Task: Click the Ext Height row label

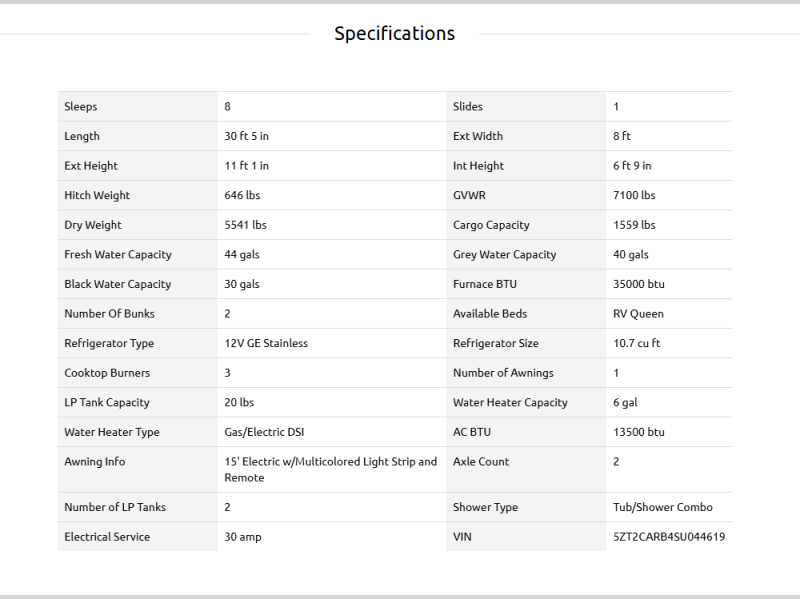Action: click(x=91, y=166)
